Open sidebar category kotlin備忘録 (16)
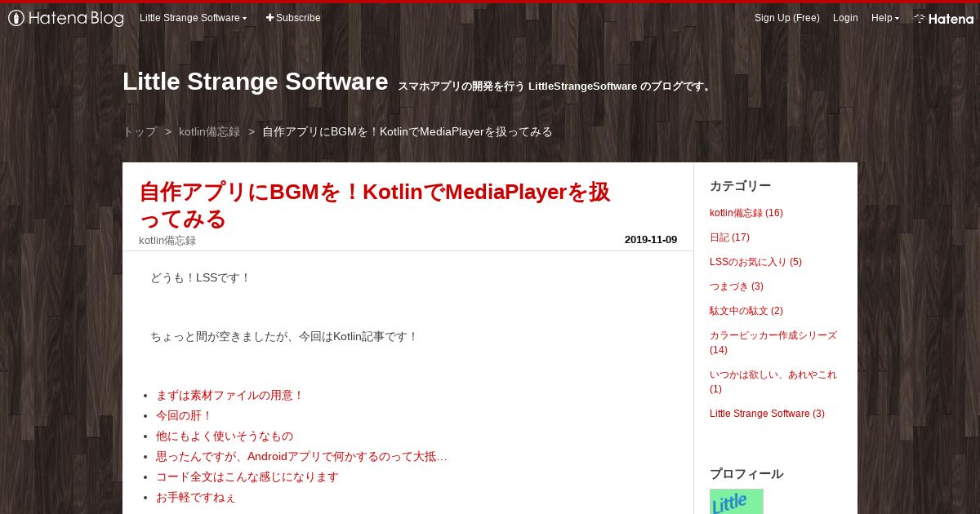The height and width of the screenshot is (514, 980). (746, 213)
